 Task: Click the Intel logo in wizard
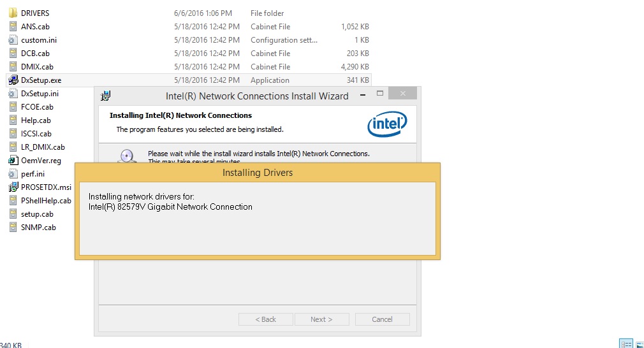pyautogui.click(x=387, y=124)
